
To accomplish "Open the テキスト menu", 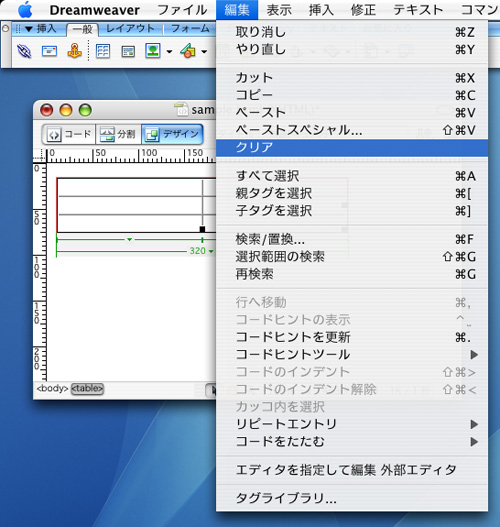I will (418, 10).
